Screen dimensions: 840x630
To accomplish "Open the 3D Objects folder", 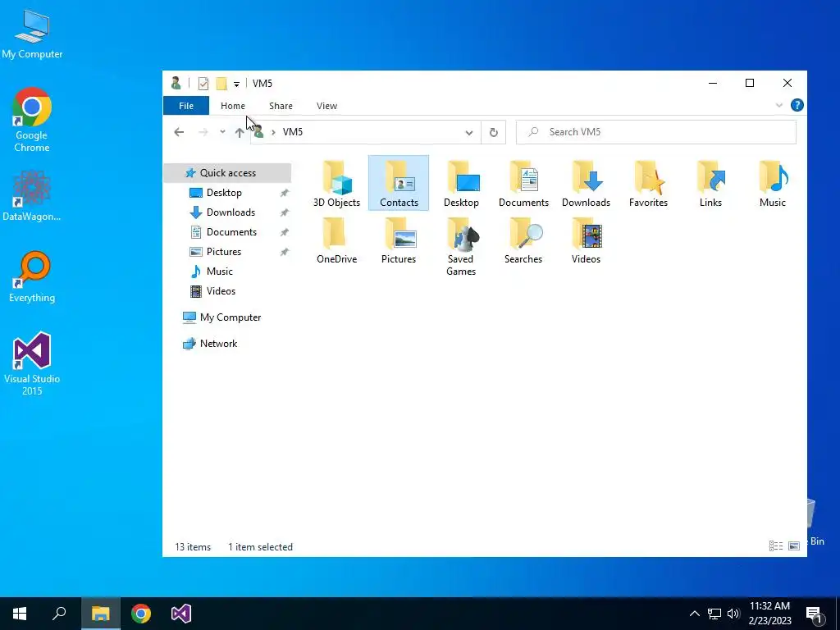I will (336, 183).
